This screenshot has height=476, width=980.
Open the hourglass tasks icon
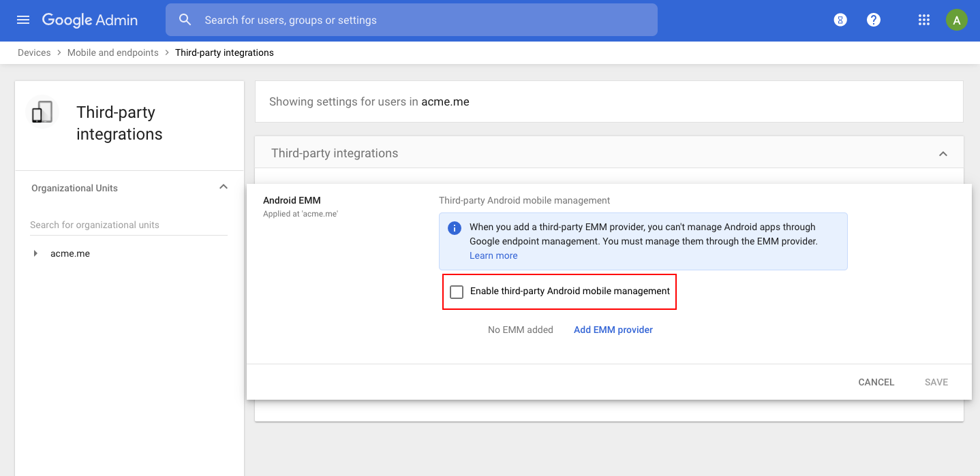click(x=840, y=20)
